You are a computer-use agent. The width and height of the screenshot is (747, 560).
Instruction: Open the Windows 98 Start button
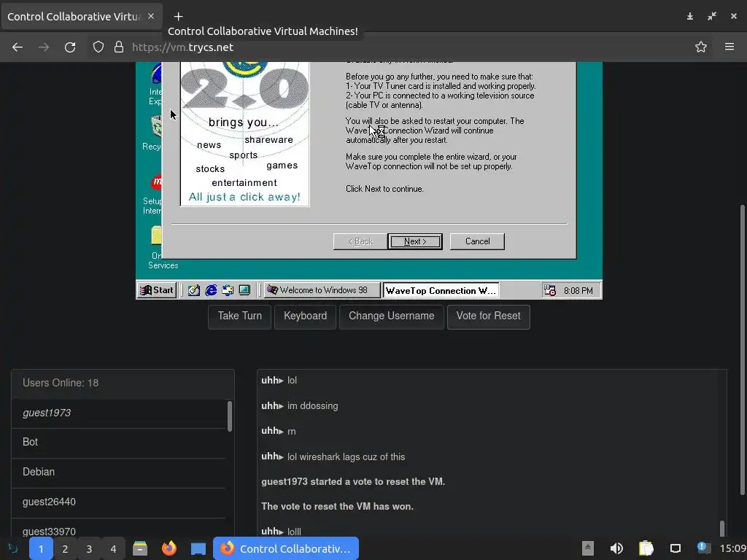click(x=158, y=290)
